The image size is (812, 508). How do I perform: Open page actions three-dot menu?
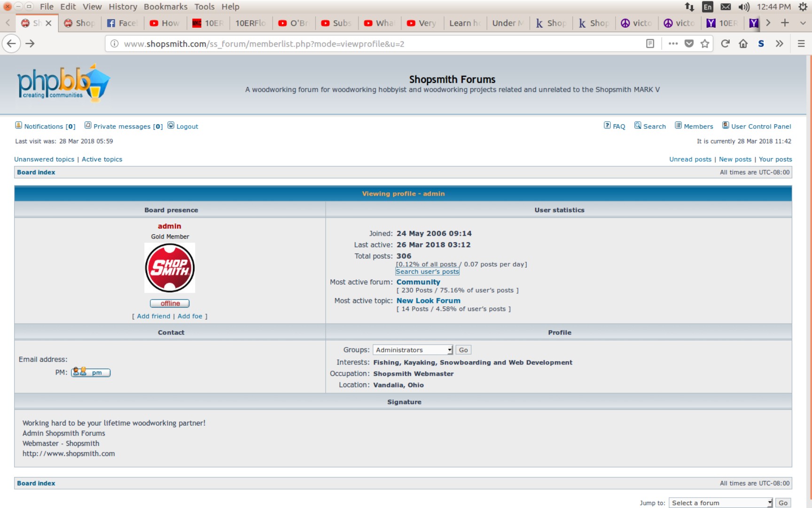[673, 44]
